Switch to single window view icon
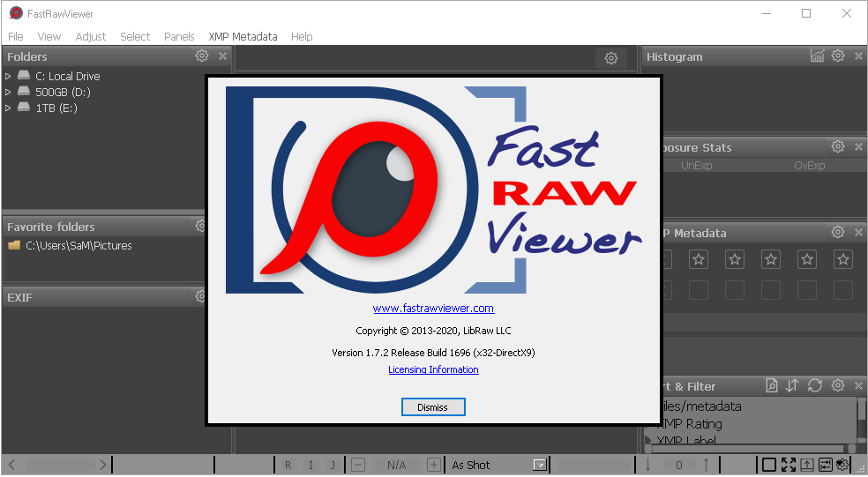Image resolution: width=868 pixels, height=477 pixels. 769,465
